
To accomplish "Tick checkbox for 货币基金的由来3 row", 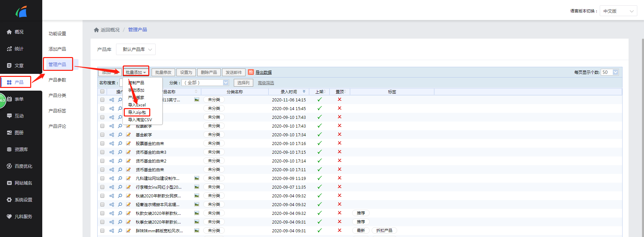I will [102, 152].
